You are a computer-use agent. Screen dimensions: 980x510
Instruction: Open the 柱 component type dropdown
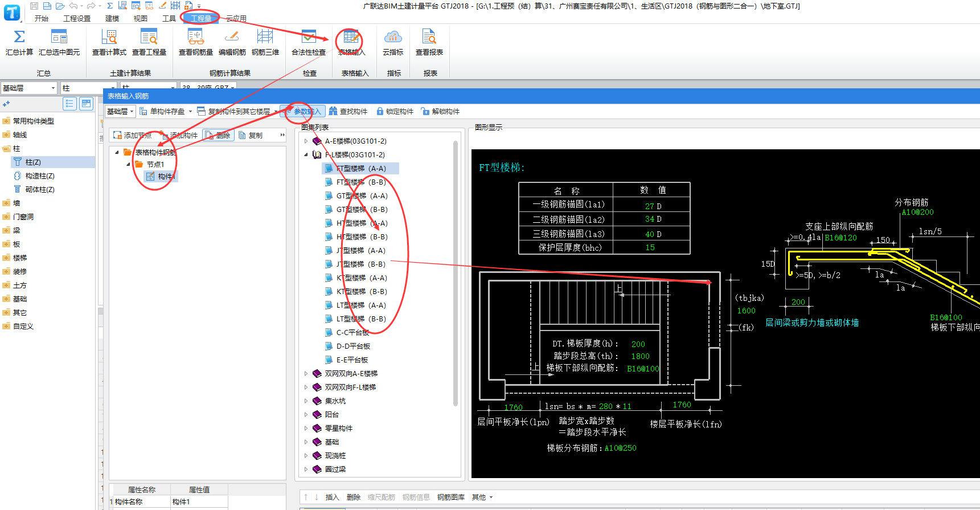pos(88,88)
